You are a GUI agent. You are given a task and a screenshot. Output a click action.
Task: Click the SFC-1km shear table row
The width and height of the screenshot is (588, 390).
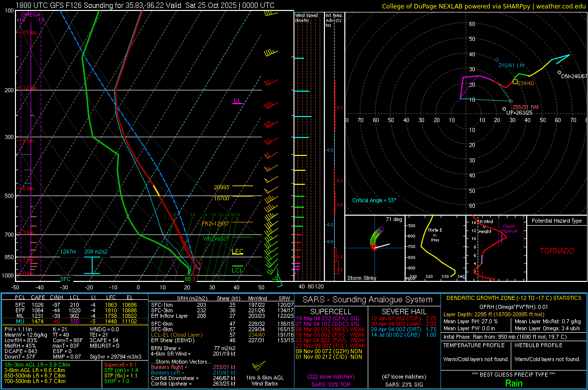pos(222,305)
